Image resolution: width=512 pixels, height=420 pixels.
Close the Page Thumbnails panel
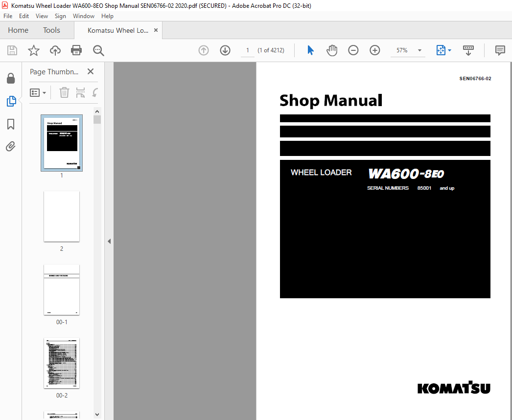[x=91, y=71]
